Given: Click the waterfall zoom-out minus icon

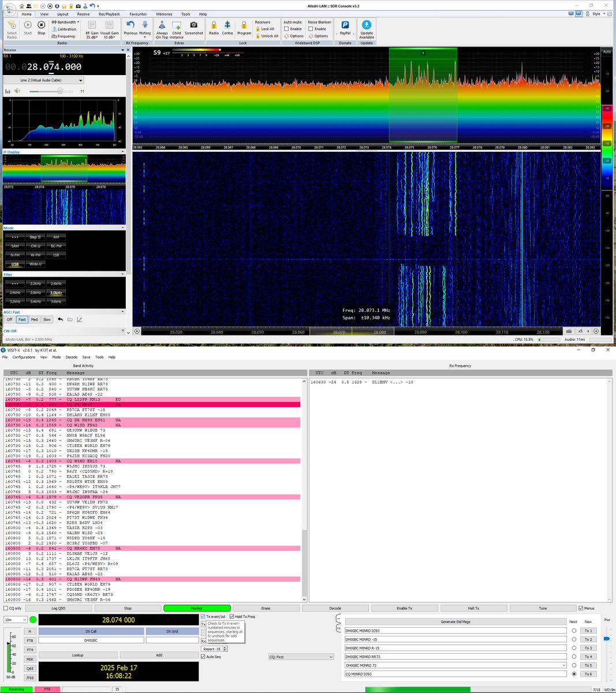Looking at the screenshot, I should tap(137, 331).
